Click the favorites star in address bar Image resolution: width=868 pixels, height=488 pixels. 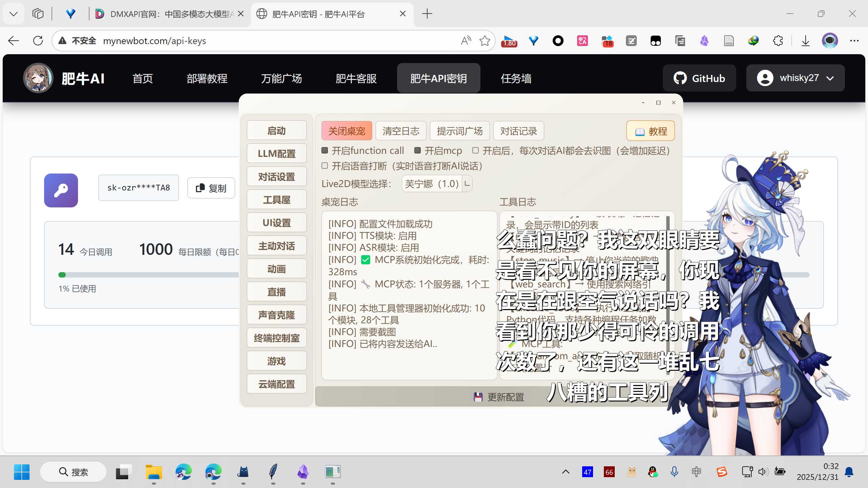point(485,41)
